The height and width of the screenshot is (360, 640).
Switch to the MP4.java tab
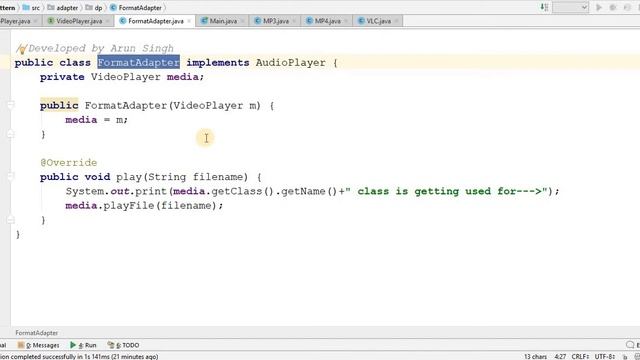coord(327,21)
